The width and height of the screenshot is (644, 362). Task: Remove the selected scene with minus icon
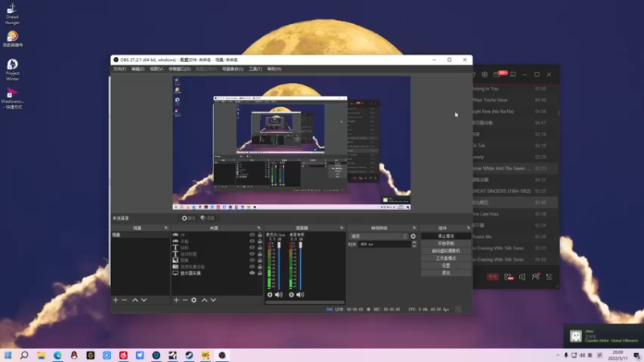pos(125,300)
